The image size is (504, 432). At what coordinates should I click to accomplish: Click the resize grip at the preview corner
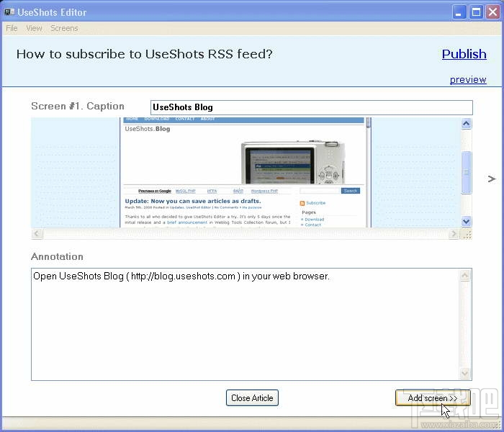pyautogui.click(x=467, y=234)
